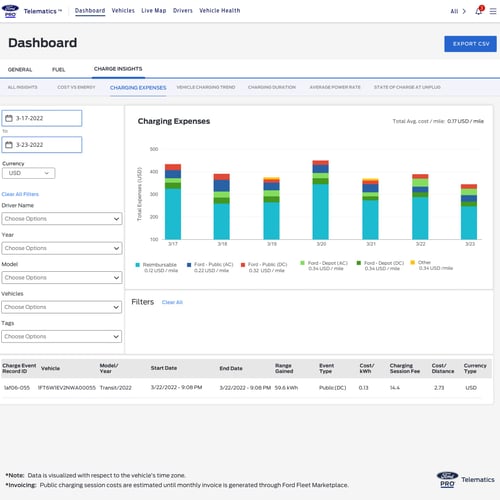Click the start date field 3-17-2022
This screenshot has width=500, height=500.
pyautogui.click(x=42, y=118)
